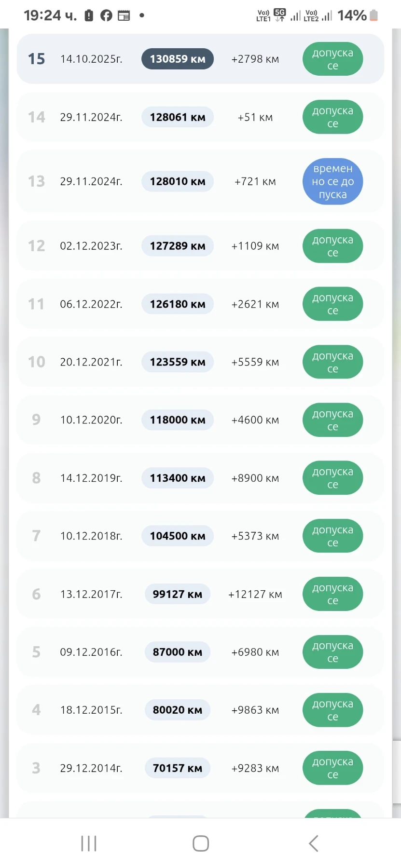Click 'допуска се' badge for 06.12.2022г.
401x868 pixels.
click(x=333, y=304)
